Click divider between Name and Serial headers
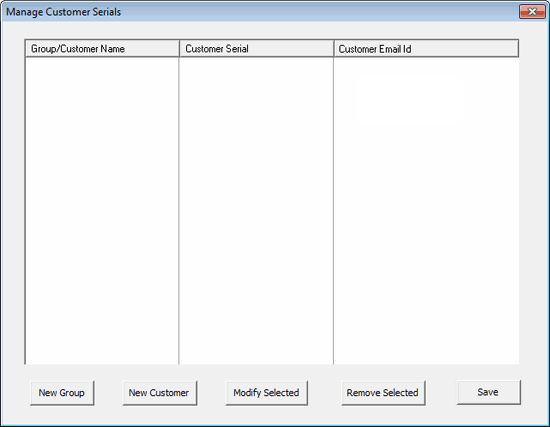Image resolution: width=550 pixels, height=427 pixels. click(179, 48)
